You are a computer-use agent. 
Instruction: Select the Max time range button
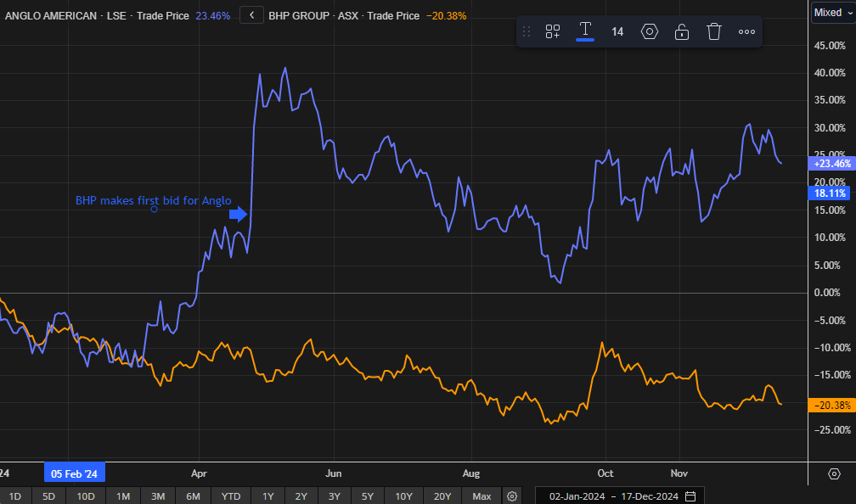pyautogui.click(x=481, y=496)
